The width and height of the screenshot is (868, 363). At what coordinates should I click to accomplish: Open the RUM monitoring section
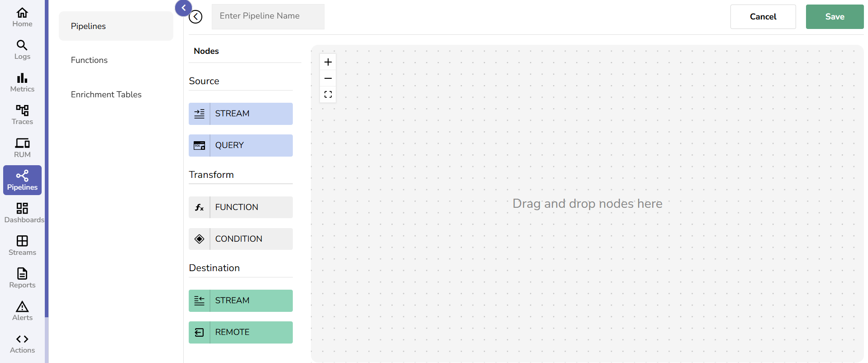pos(22,148)
